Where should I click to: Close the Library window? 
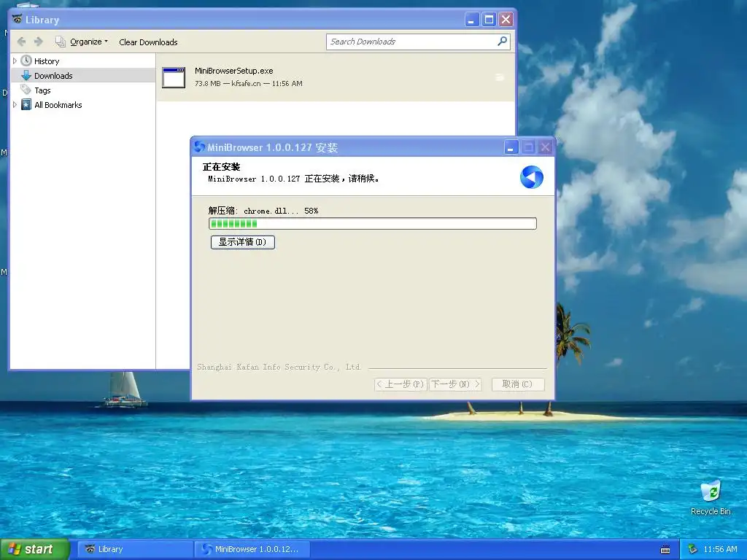[x=506, y=20]
